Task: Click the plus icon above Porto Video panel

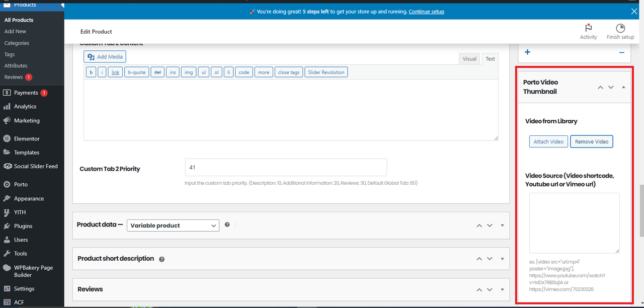Action: click(527, 52)
